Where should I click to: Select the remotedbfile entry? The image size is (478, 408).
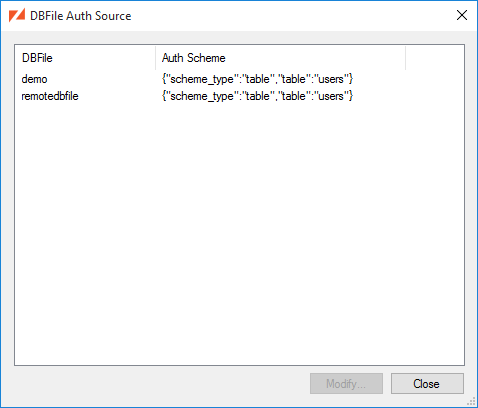coord(50,96)
